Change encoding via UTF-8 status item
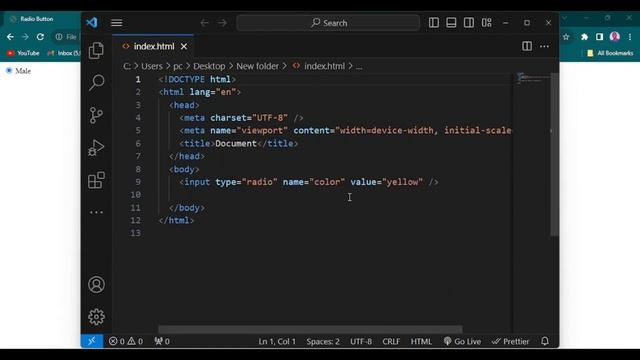The image size is (640, 360). coord(361,341)
